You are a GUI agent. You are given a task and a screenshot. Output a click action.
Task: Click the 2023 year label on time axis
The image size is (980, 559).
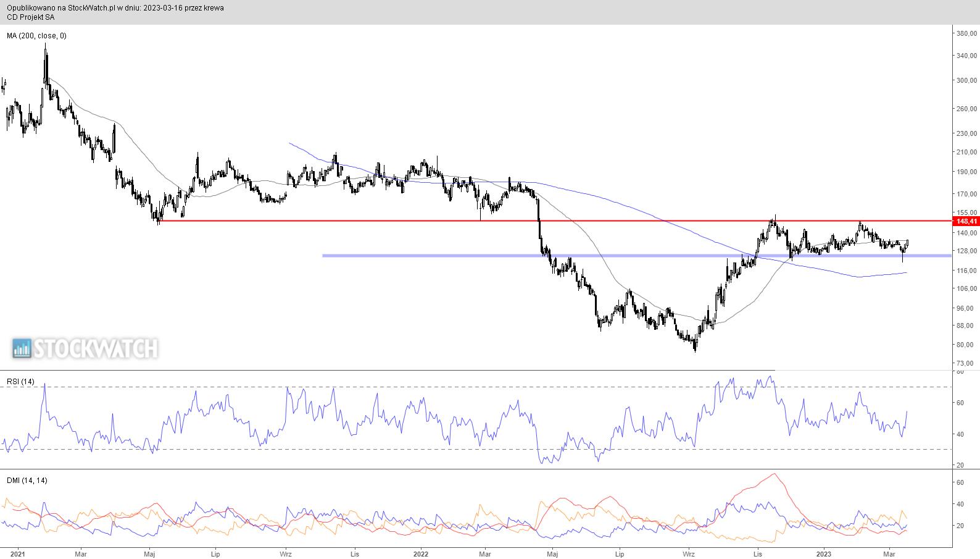point(824,554)
